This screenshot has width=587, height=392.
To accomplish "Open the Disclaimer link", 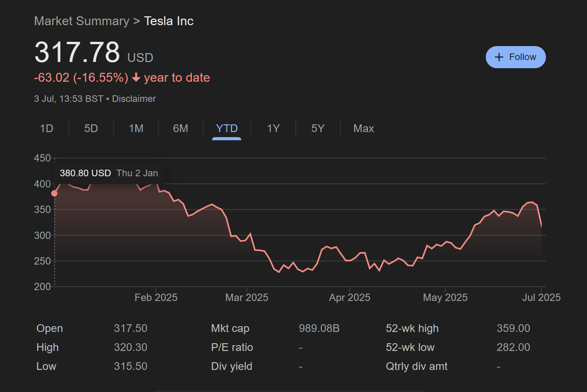I will [134, 99].
